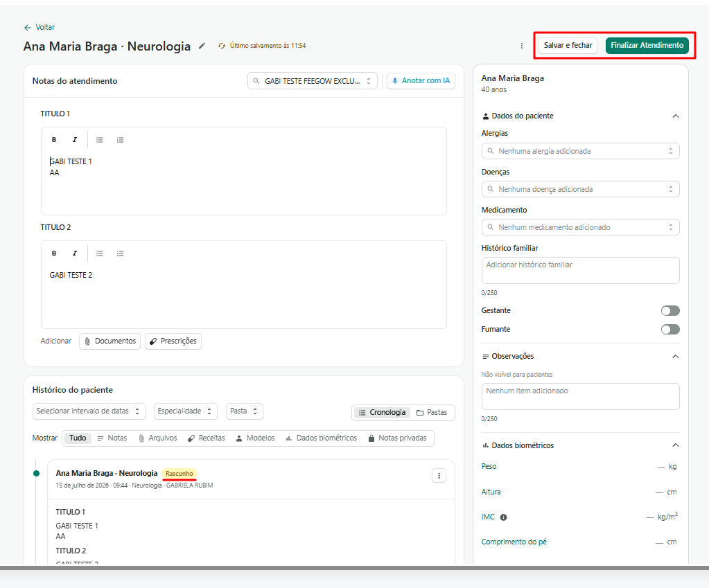Click '15 de julho de 2026' history date line

click(134, 485)
